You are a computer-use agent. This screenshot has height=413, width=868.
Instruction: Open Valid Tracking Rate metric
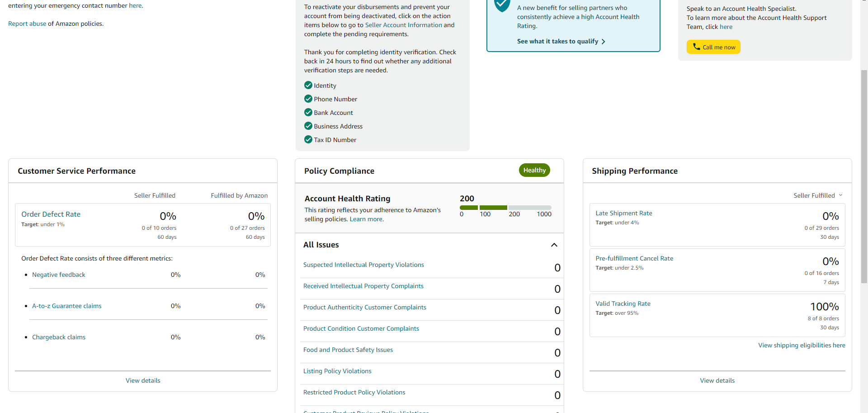click(x=623, y=304)
